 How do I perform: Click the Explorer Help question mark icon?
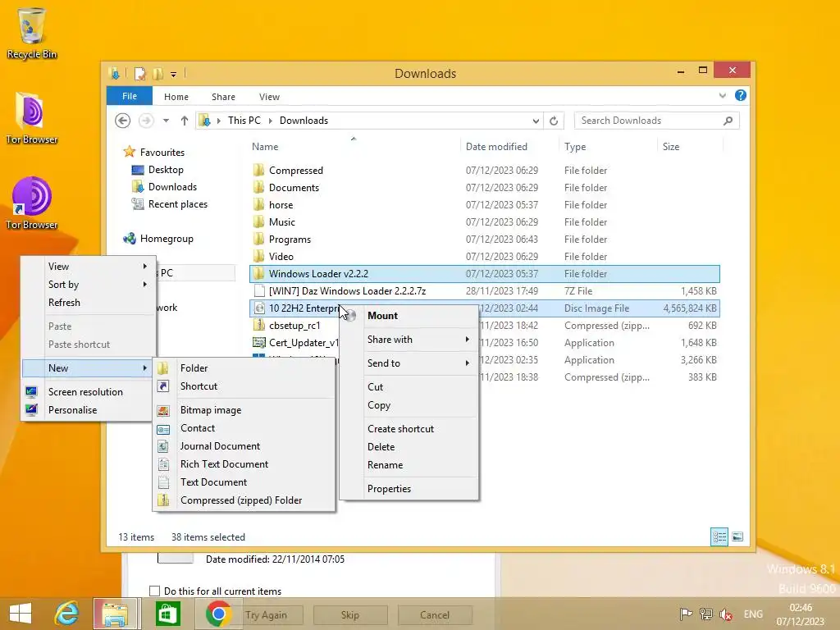(741, 95)
